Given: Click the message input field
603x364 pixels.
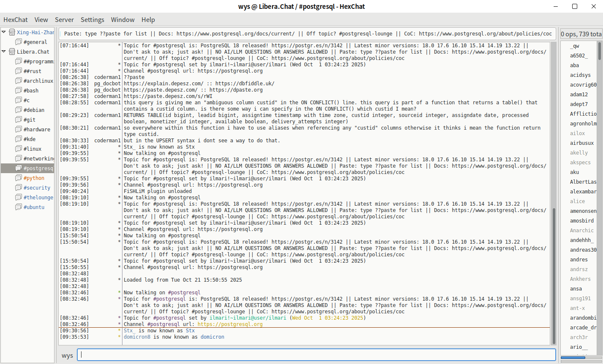Looking at the screenshot, I should (317, 355).
